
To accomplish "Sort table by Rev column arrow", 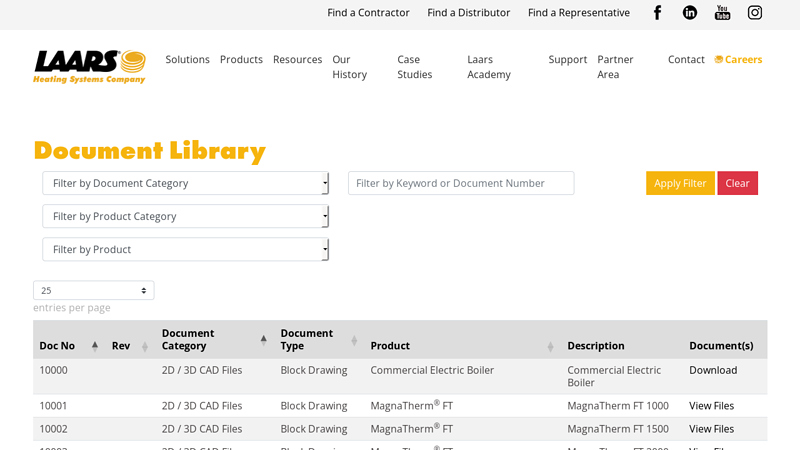I will tap(145, 346).
